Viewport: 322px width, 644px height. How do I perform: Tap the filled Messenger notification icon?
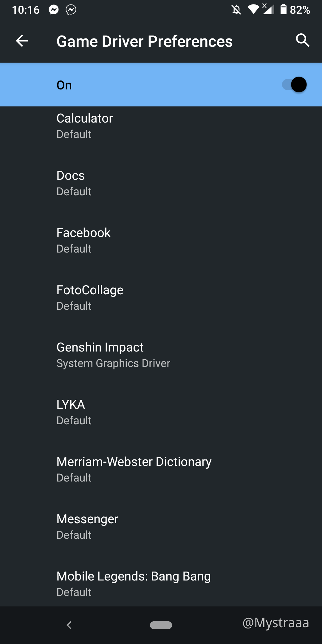point(54,10)
